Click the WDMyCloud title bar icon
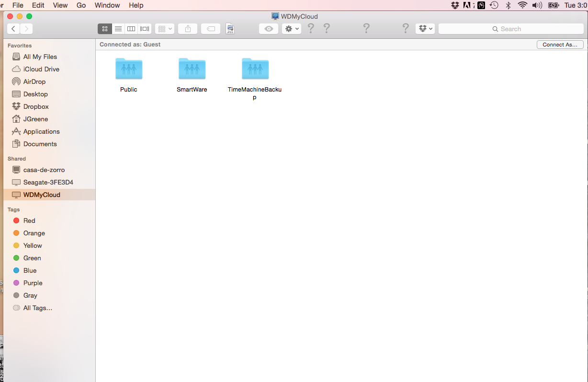Screen dimensions: 588x382 tap(275, 16)
